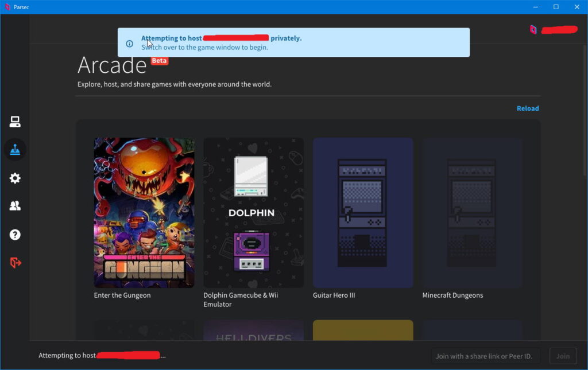Image resolution: width=588 pixels, height=370 pixels.
Task: Open the Guitar Hero III arcade tile
Action: (363, 213)
